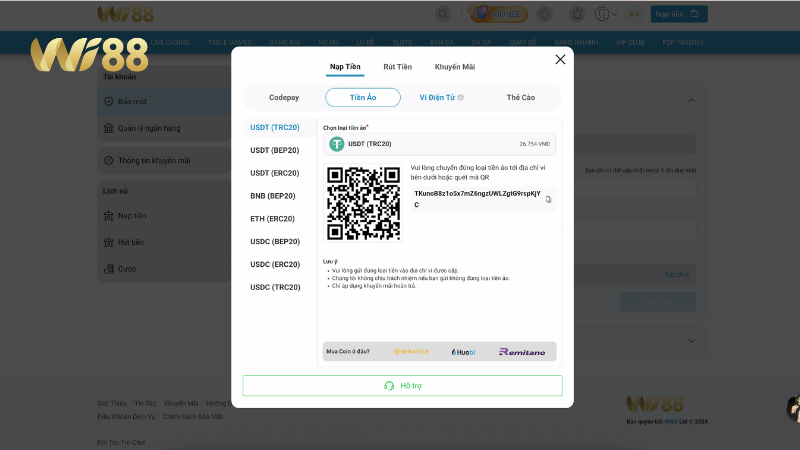
Task: Choose the Ví Điện Tử payment method
Action: pyautogui.click(x=441, y=97)
